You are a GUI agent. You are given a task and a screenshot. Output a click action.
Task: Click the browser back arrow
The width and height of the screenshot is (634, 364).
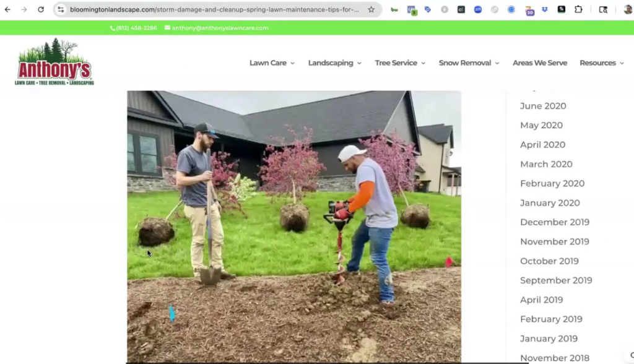(7, 9)
